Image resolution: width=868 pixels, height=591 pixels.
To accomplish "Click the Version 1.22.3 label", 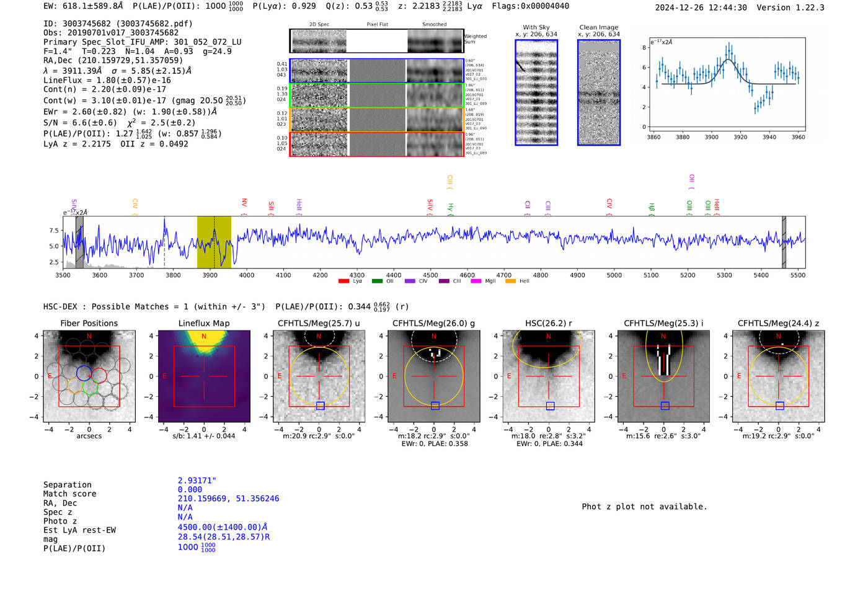I will pos(790,7).
